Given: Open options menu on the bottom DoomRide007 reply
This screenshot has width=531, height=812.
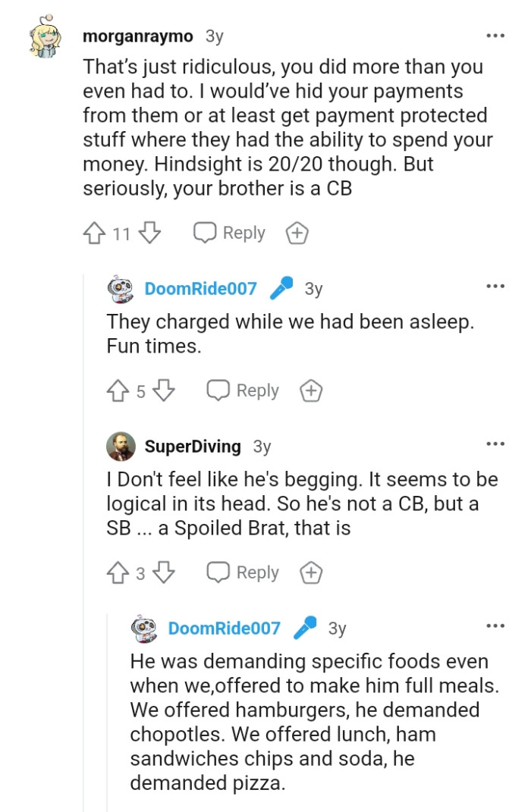Looking at the screenshot, I should coord(495,625).
